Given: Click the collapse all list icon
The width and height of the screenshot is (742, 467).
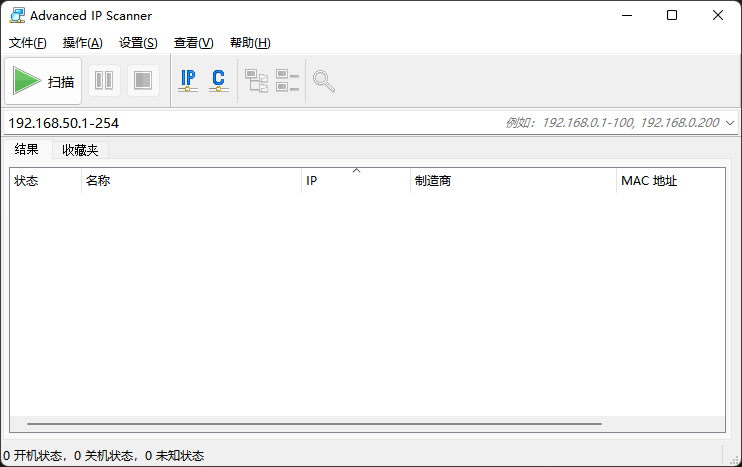Looking at the screenshot, I should coord(287,80).
